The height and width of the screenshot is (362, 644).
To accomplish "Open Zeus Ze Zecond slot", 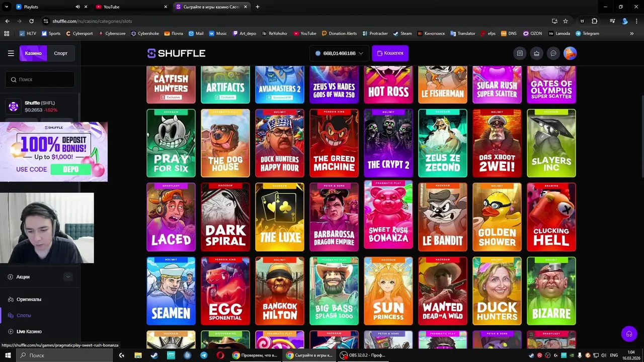I will click(443, 143).
